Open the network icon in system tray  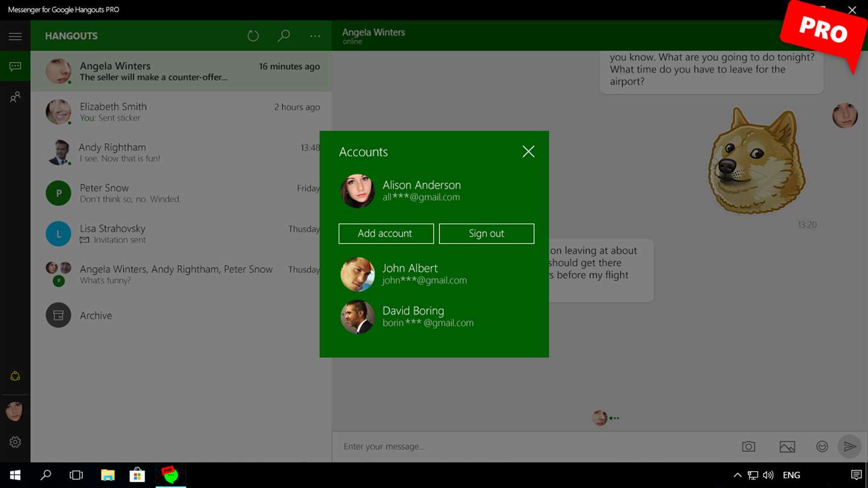pos(753,475)
